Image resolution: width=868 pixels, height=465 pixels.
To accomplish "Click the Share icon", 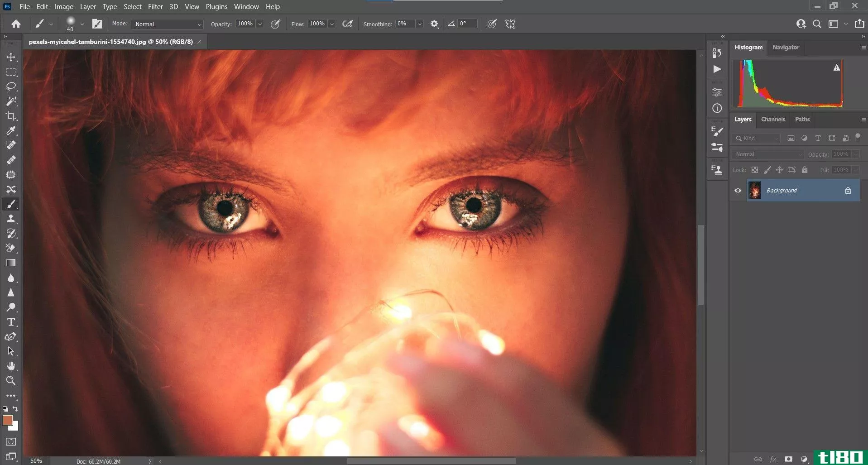I will (x=859, y=24).
